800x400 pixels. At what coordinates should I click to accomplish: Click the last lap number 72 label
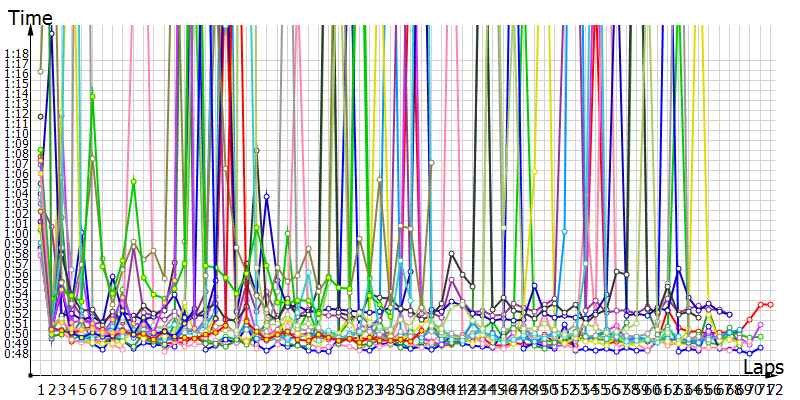771,388
